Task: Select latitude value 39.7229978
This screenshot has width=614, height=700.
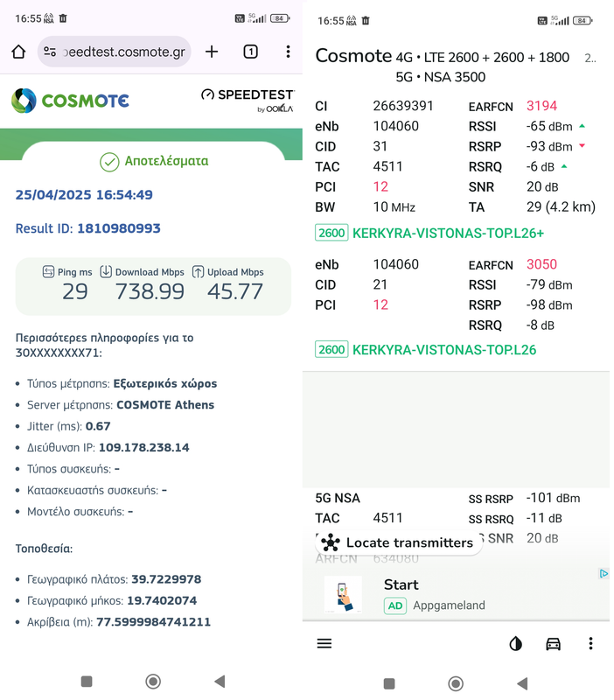Action: click(166, 579)
